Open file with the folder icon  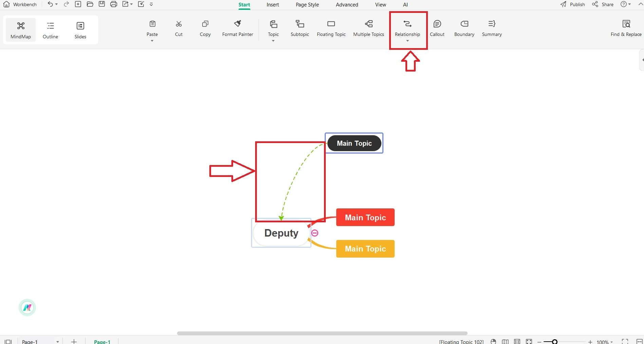[90, 4]
